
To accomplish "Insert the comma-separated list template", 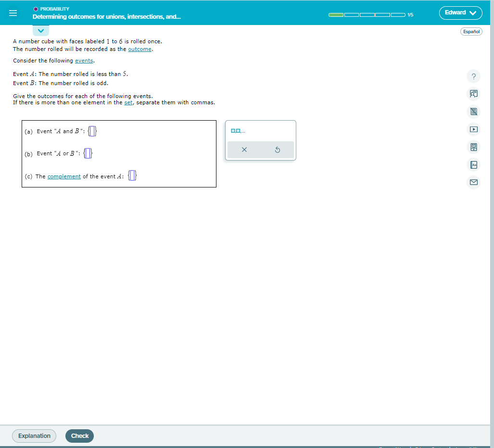I will 237,130.
